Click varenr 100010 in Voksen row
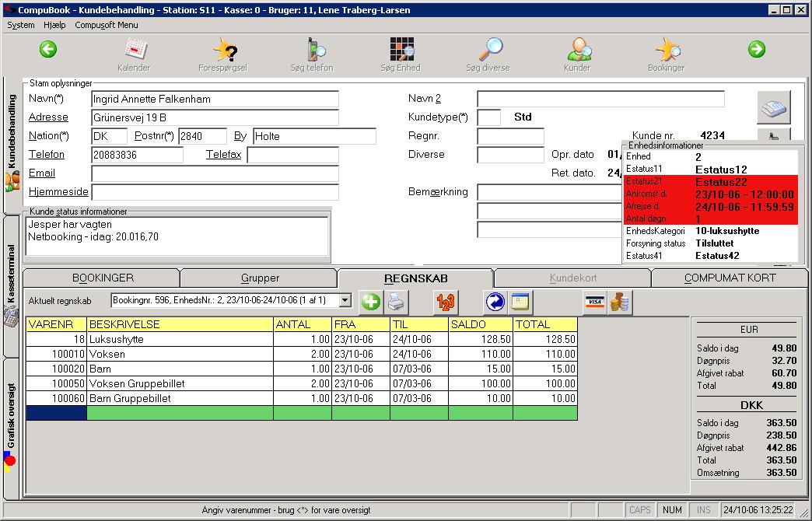 pyautogui.click(x=57, y=355)
